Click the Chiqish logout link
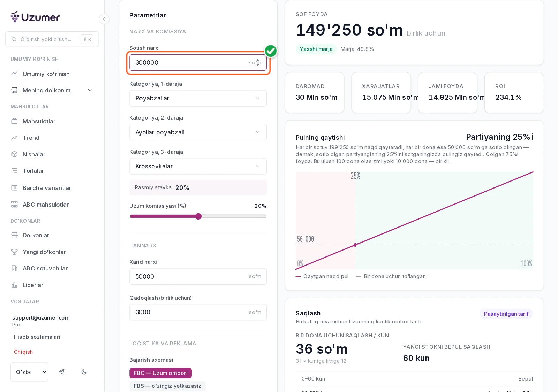 (x=23, y=352)
